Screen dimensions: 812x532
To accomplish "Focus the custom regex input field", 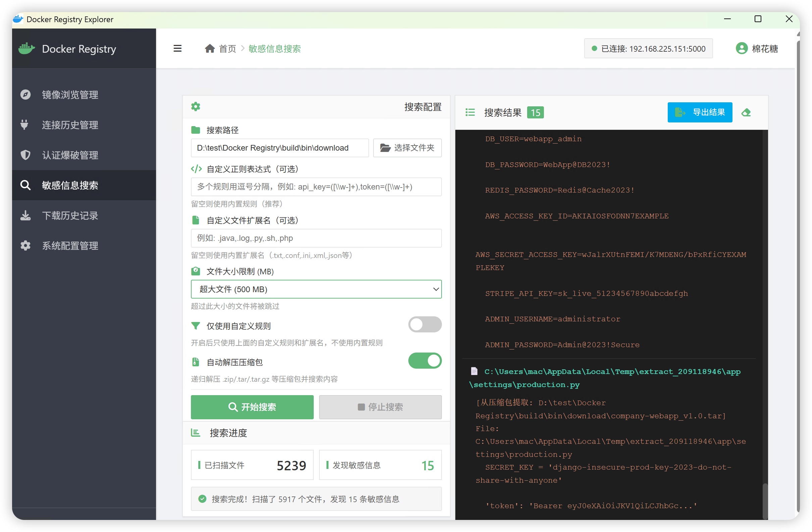I will 316,187.
